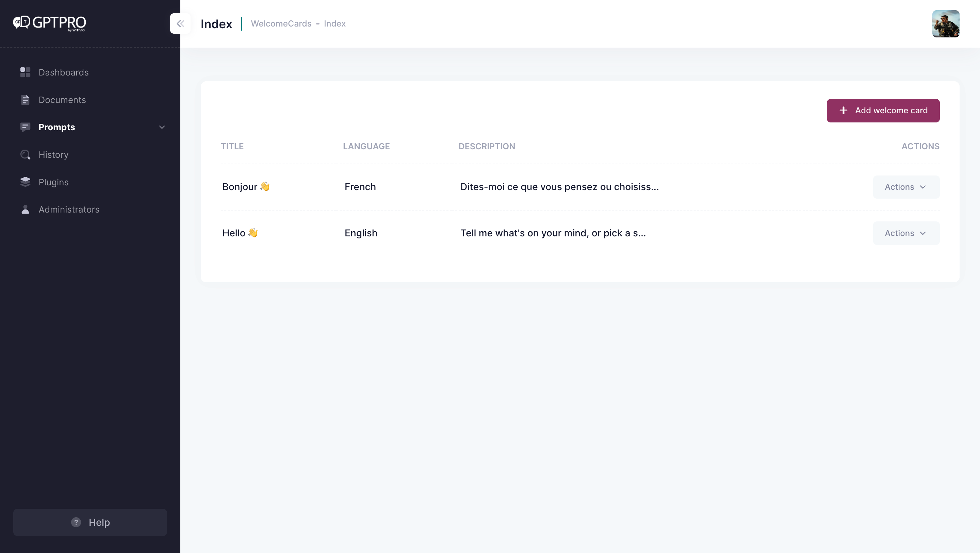
Task: Click the Prompts chat bubble icon
Action: (25, 127)
